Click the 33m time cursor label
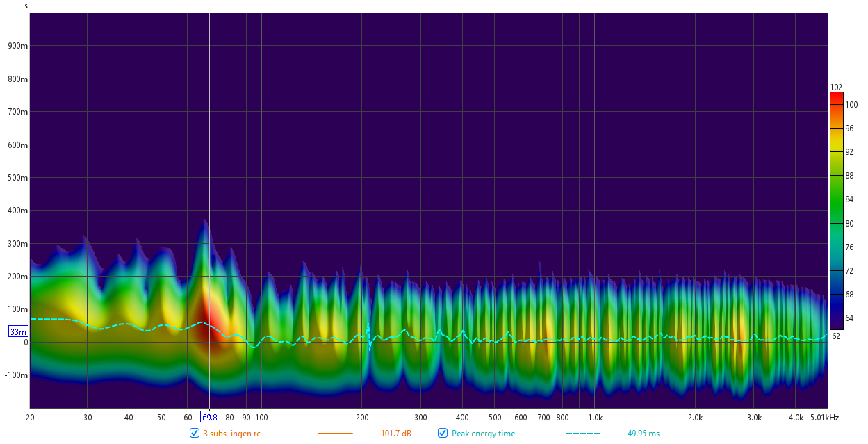Viewport: 868px width, 444px height. pyautogui.click(x=18, y=331)
